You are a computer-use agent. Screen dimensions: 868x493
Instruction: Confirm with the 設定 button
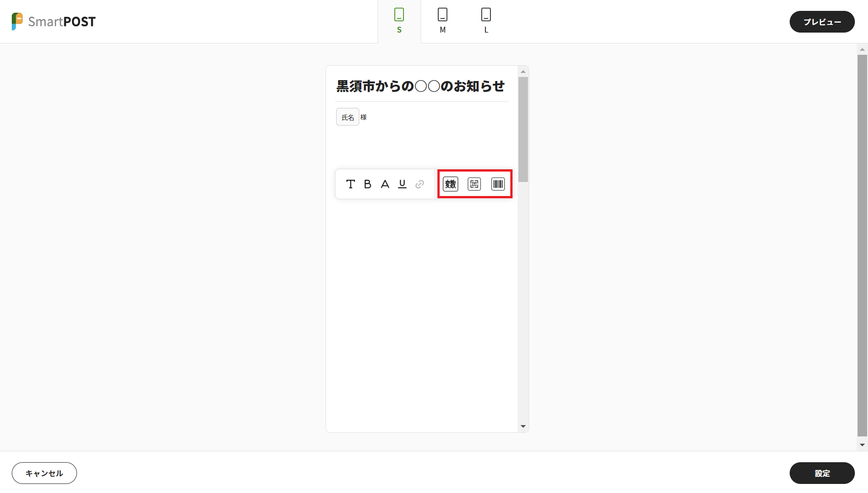[822, 473]
